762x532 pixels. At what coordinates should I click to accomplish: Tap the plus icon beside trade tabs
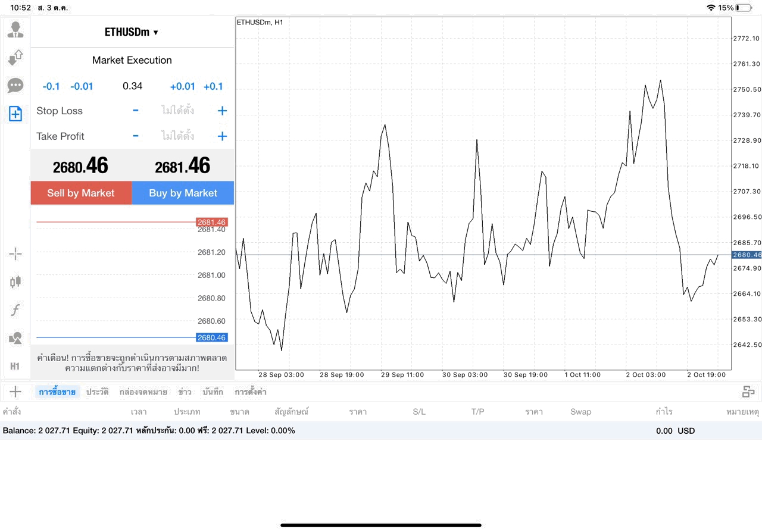point(15,392)
